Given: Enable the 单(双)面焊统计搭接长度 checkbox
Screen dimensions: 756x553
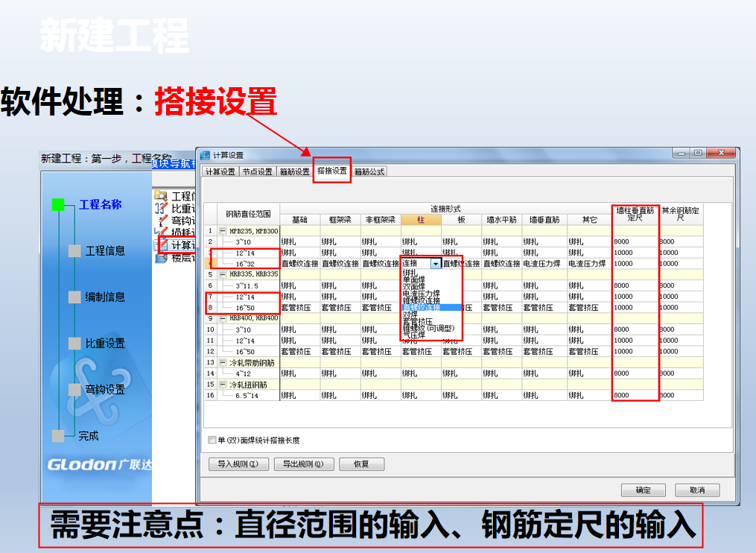Looking at the screenshot, I should pyautogui.click(x=212, y=440).
